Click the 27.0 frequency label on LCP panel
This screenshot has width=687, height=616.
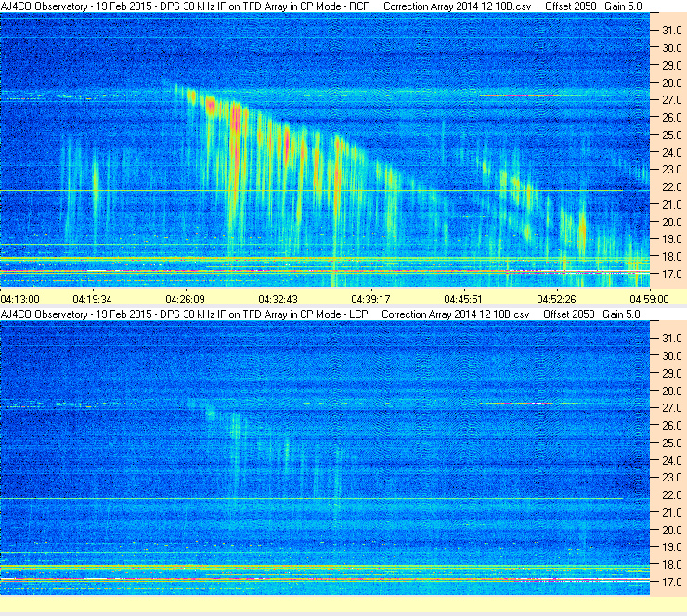pyautogui.click(x=672, y=408)
